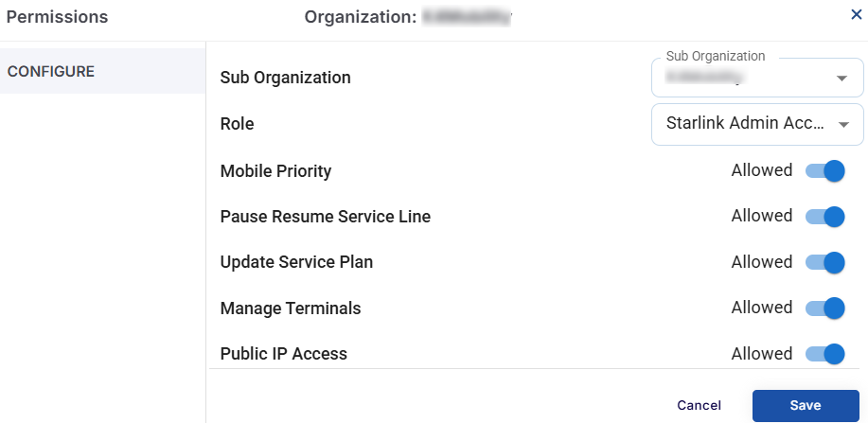This screenshot has width=868, height=423.
Task: Click the Mobile Priority label
Action: click(275, 171)
